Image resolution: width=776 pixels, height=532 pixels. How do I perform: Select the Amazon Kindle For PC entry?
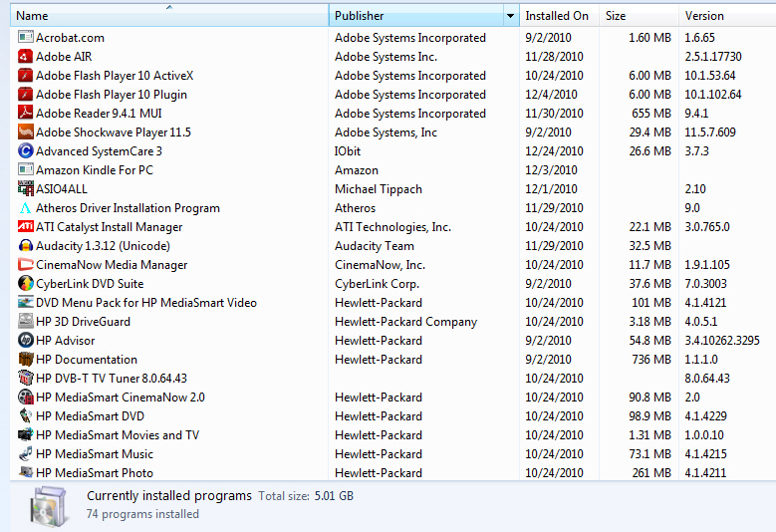(x=95, y=170)
